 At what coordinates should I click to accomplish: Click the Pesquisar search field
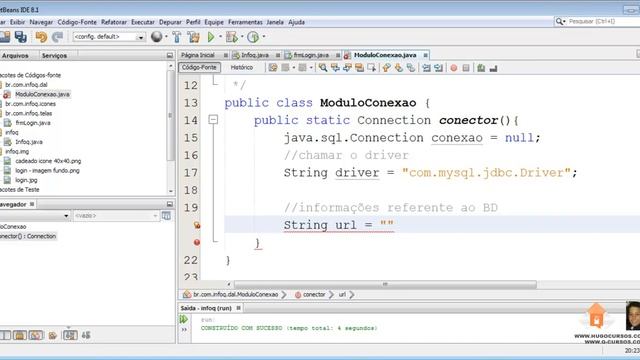tap(602, 21)
